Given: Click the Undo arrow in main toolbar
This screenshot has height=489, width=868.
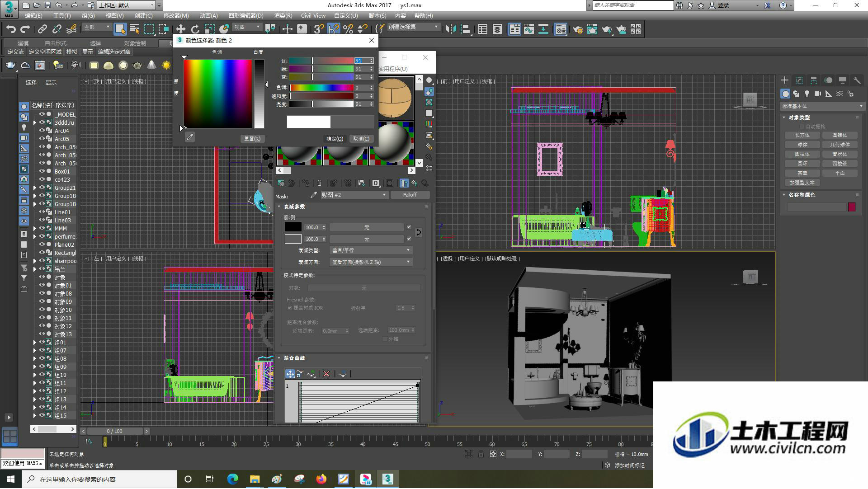Looking at the screenshot, I should (11, 29).
